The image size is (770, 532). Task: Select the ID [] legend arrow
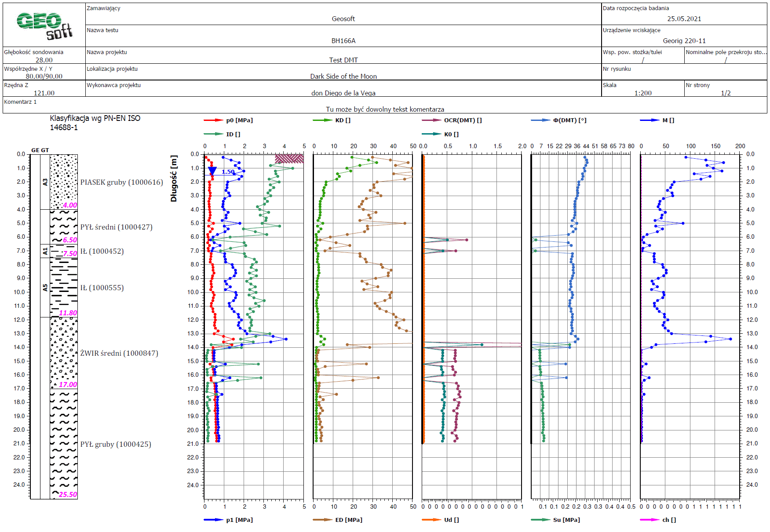click(x=214, y=134)
